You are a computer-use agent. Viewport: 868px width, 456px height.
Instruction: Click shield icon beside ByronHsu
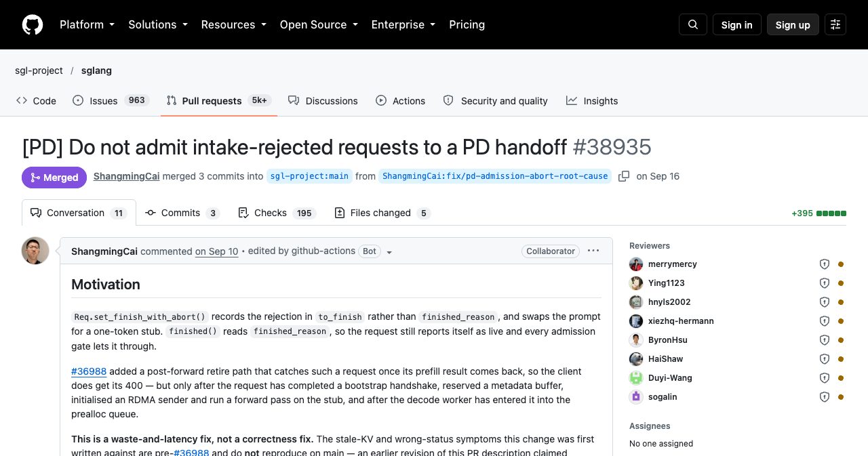(825, 340)
